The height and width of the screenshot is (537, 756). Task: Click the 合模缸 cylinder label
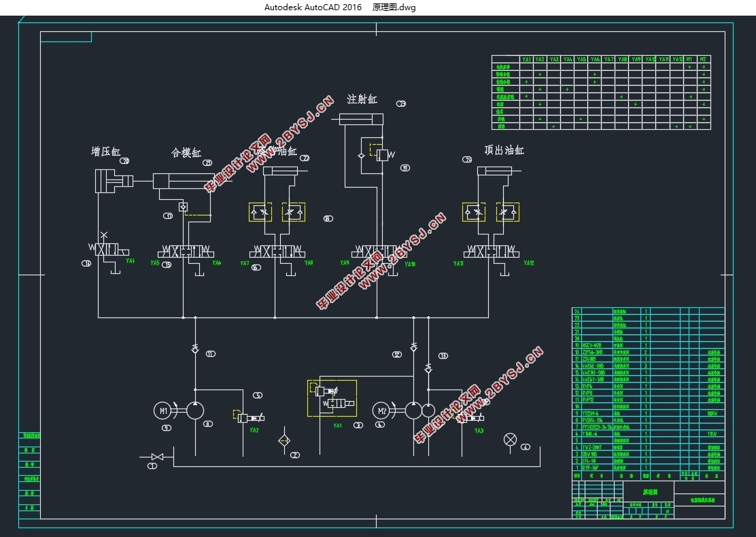click(x=186, y=154)
